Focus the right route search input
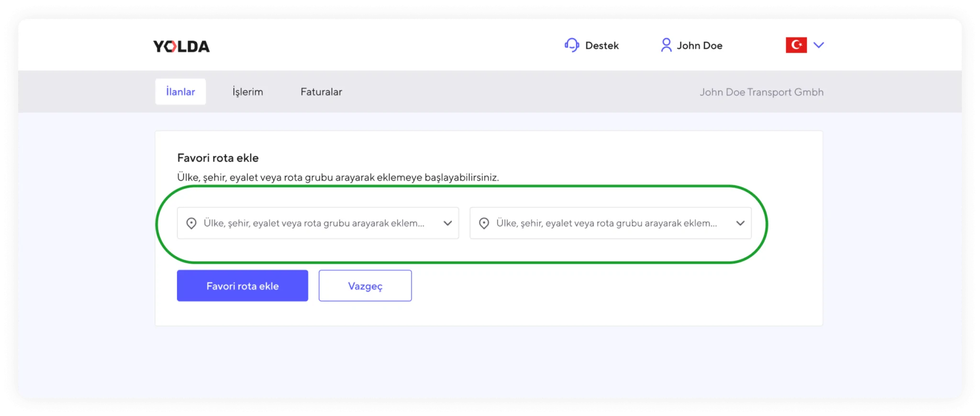 pos(606,223)
